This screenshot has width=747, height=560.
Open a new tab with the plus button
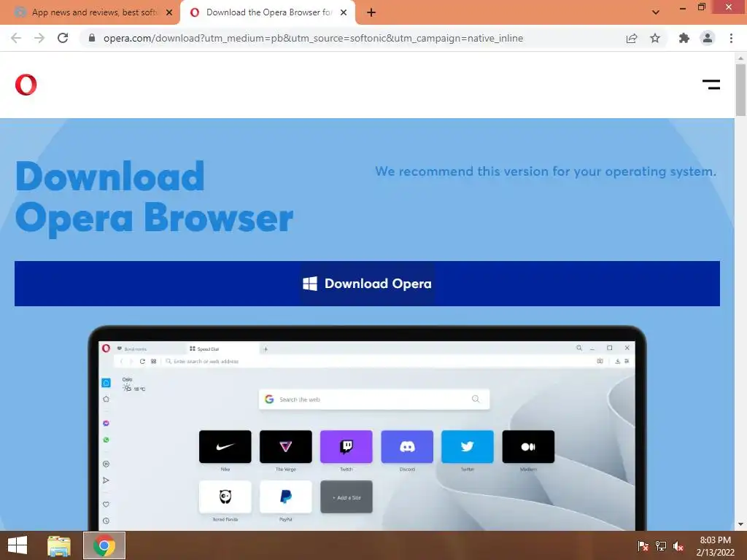click(371, 12)
